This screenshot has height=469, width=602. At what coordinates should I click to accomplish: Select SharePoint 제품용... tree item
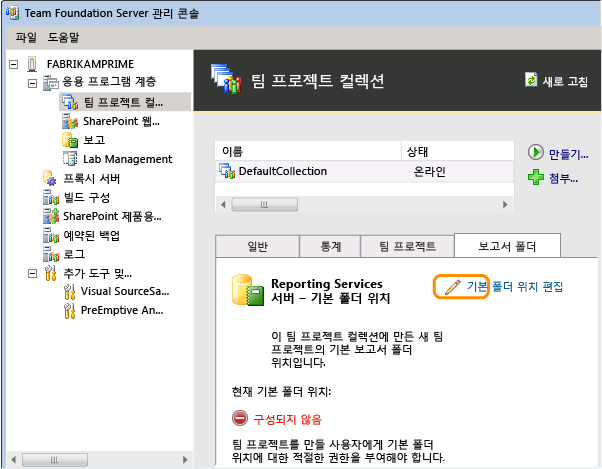[x=112, y=216]
